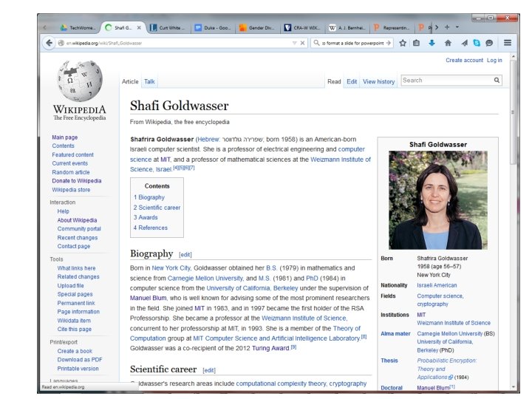The height and width of the screenshot is (399, 532).
Task: Go to the browser home page icon
Action: pos(448,43)
